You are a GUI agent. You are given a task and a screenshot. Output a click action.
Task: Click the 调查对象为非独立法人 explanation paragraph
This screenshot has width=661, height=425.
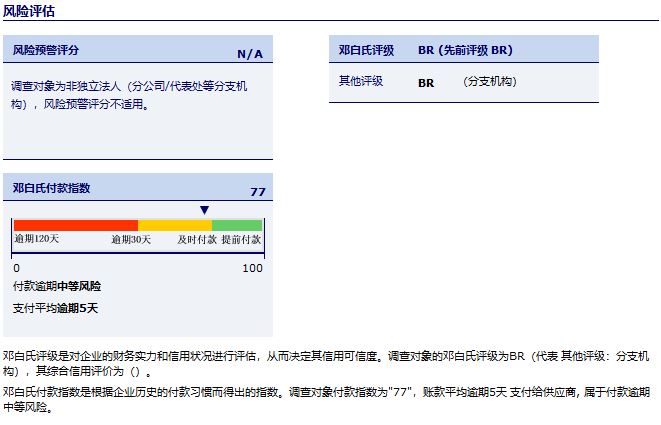pos(129,95)
